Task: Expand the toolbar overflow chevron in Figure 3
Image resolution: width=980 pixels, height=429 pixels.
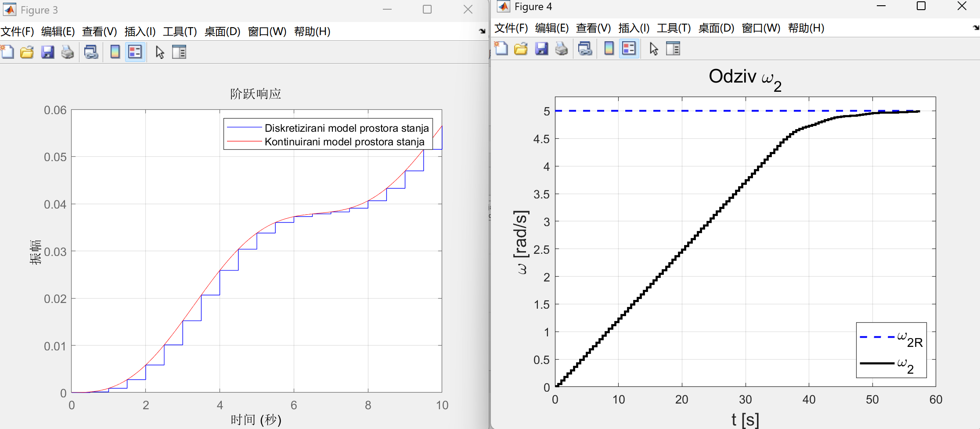Action: (482, 31)
